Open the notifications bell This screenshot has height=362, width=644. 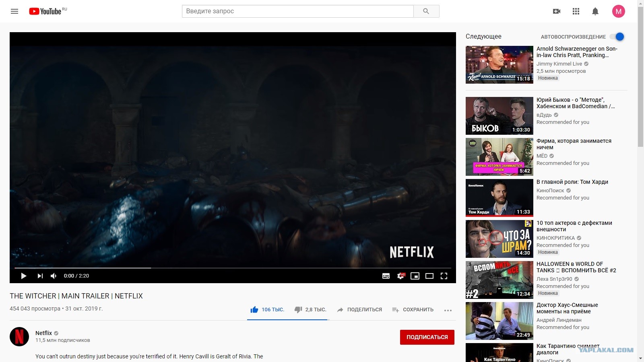coord(595,11)
